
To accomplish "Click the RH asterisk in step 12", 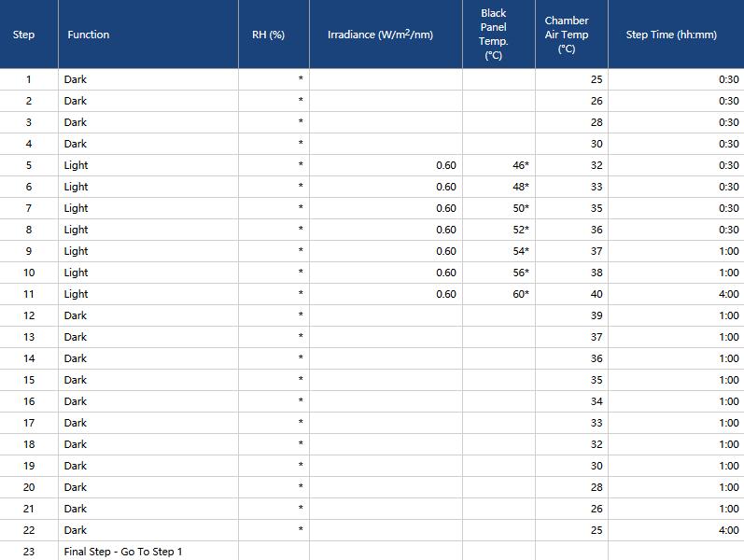I will coord(301,315).
